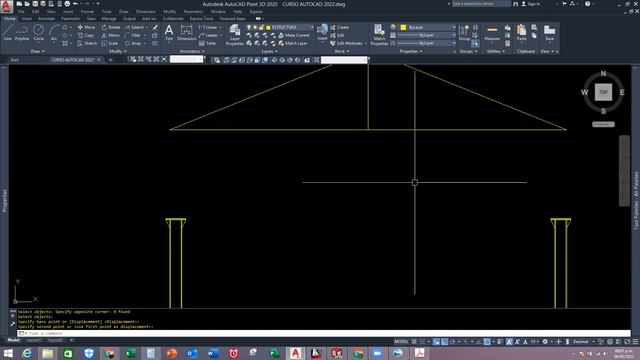640x360 pixels.
Task: Expand the Annotation panel
Action: [x=192, y=51]
